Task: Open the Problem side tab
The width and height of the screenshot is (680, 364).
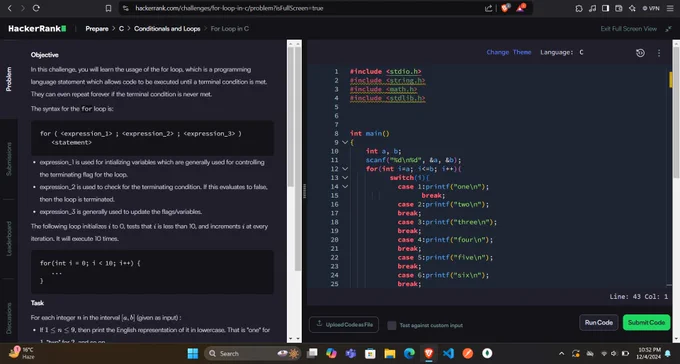Action: pyautogui.click(x=9, y=79)
